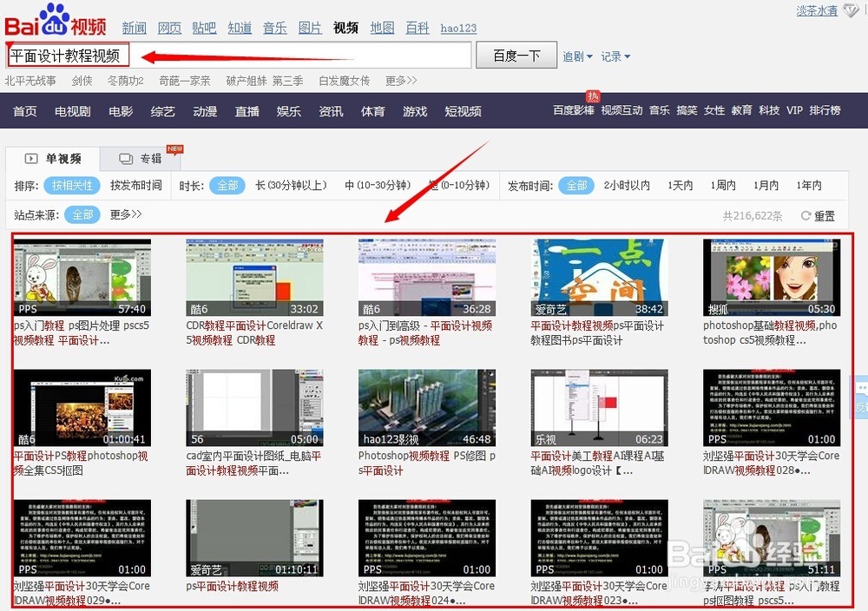Filter publish time to 1天内

(681, 186)
